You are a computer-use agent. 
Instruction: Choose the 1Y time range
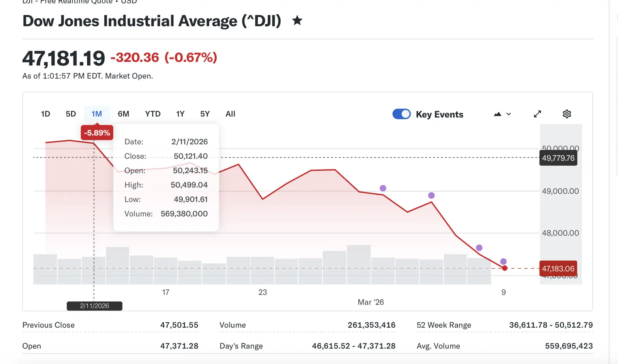(x=180, y=114)
